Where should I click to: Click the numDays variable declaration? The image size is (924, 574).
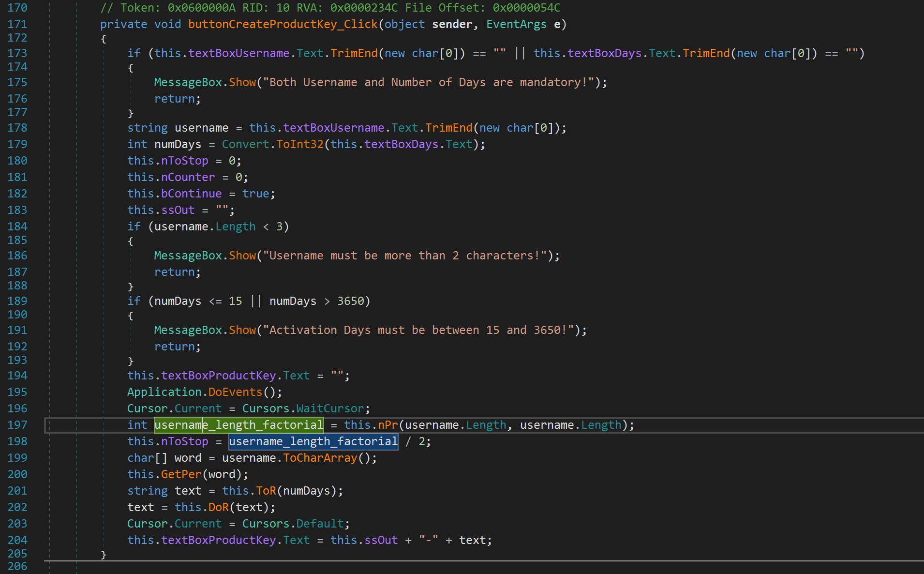click(x=178, y=144)
